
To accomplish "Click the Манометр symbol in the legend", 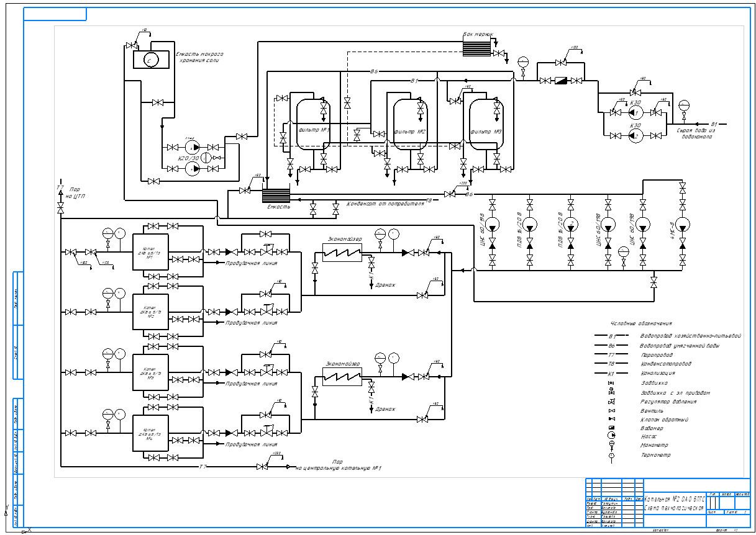I will pyautogui.click(x=611, y=445).
